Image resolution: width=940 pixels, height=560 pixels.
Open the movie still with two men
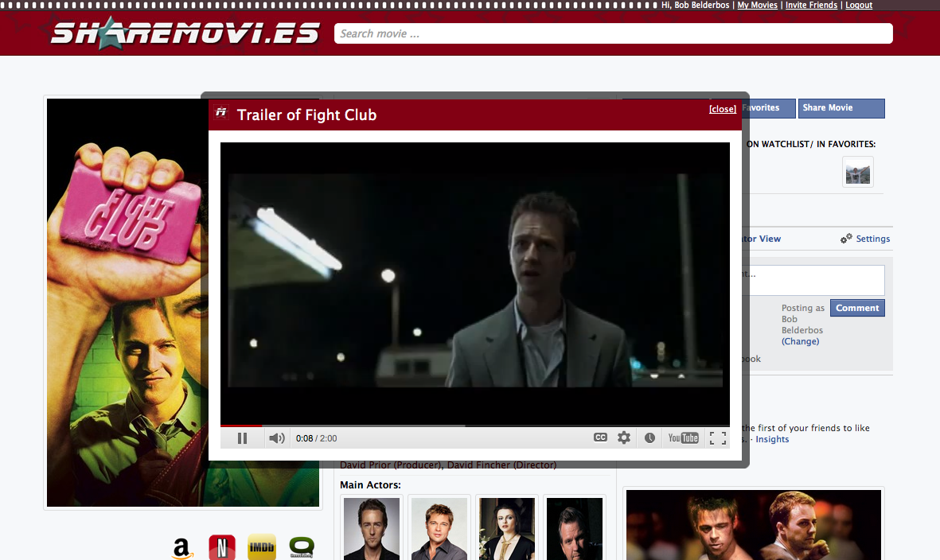[754, 525]
